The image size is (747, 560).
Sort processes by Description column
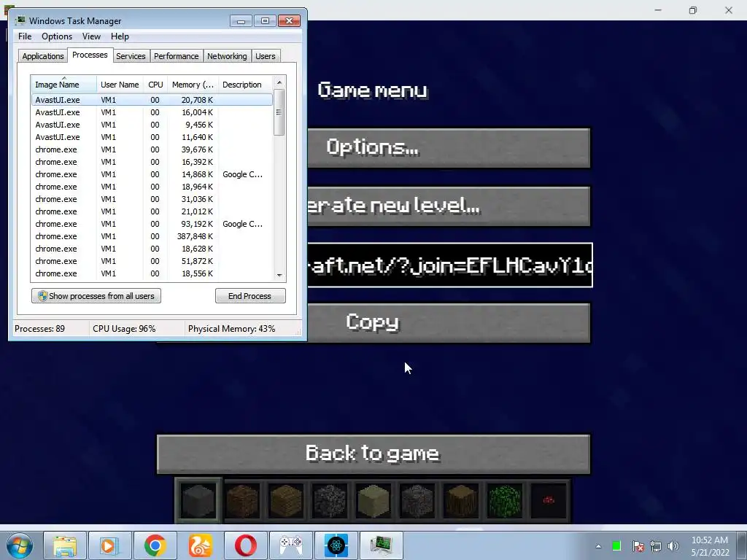[245, 85]
